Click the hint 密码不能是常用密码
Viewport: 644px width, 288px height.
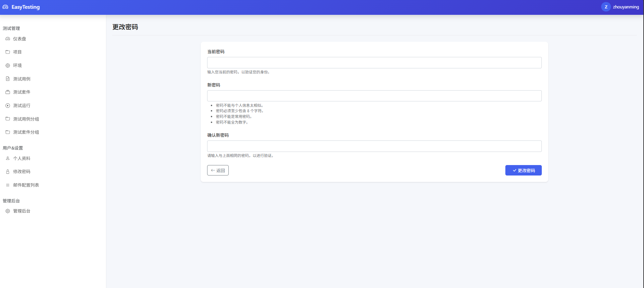point(234,117)
